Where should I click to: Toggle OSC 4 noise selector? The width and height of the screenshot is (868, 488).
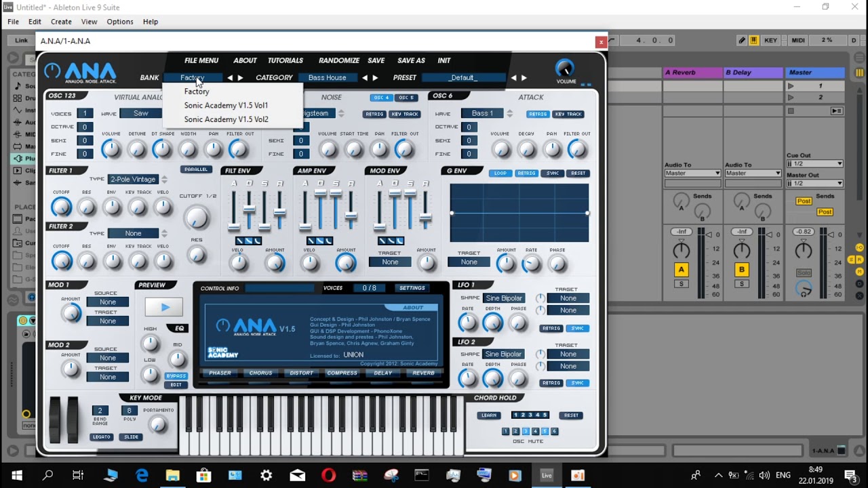pyautogui.click(x=382, y=98)
